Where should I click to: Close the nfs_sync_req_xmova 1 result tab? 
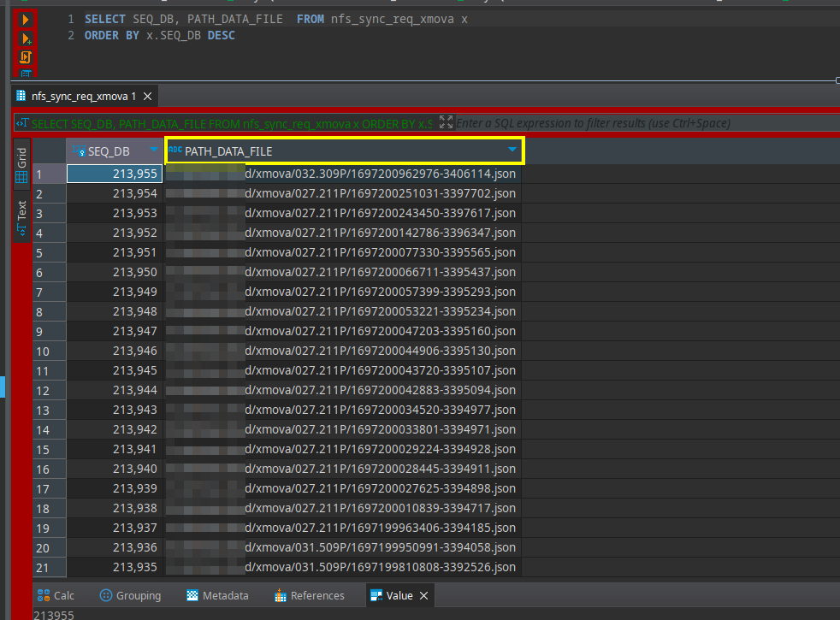(147, 97)
